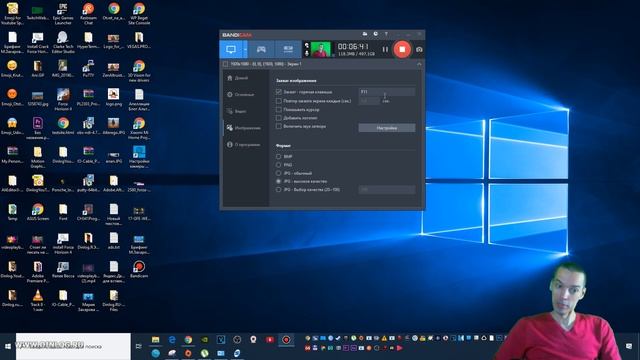This screenshot has height=360, width=640.
Task: Open File Explorer from the taskbar
Action: 156,340
